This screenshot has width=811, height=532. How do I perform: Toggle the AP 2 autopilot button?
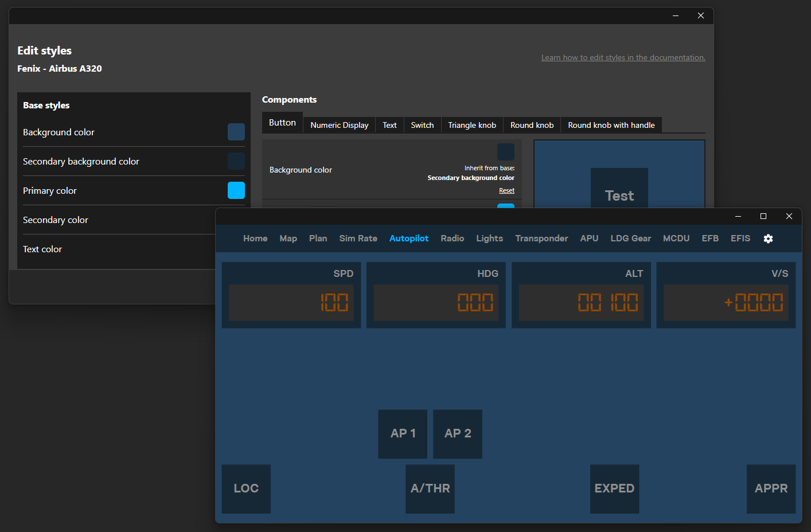pyautogui.click(x=458, y=434)
